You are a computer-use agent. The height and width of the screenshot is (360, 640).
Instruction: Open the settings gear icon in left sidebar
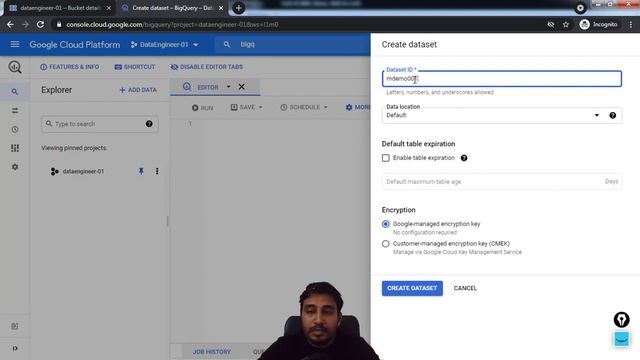(x=15, y=167)
